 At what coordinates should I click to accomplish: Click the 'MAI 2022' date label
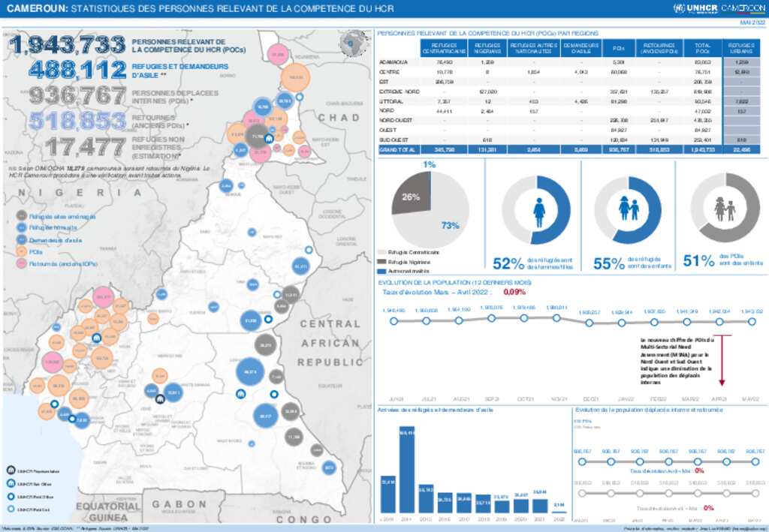click(x=752, y=23)
